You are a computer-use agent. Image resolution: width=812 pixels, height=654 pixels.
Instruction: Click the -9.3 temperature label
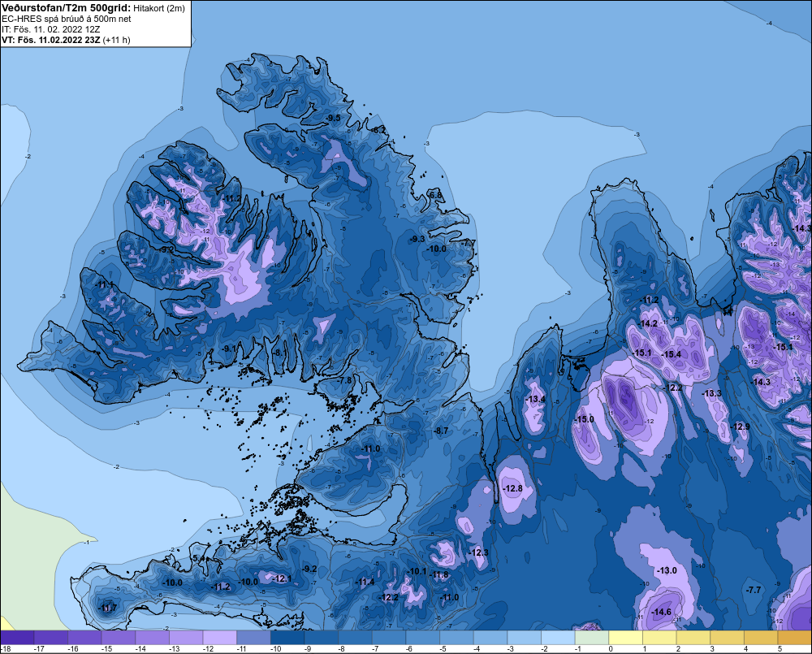coord(417,239)
